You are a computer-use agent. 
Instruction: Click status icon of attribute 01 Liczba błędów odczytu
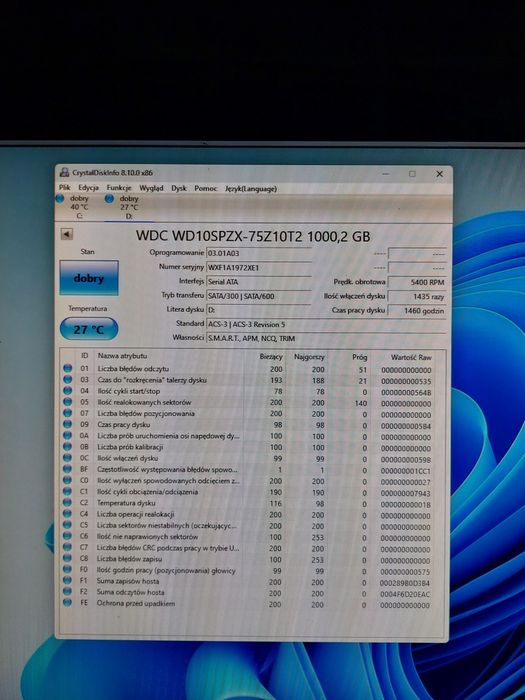click(x=67, y=368)
